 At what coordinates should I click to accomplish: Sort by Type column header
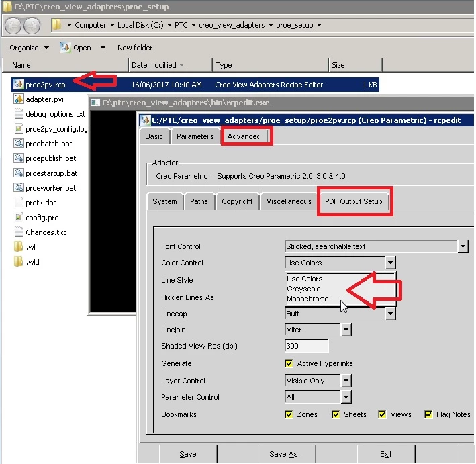click(x=270, y=65)
